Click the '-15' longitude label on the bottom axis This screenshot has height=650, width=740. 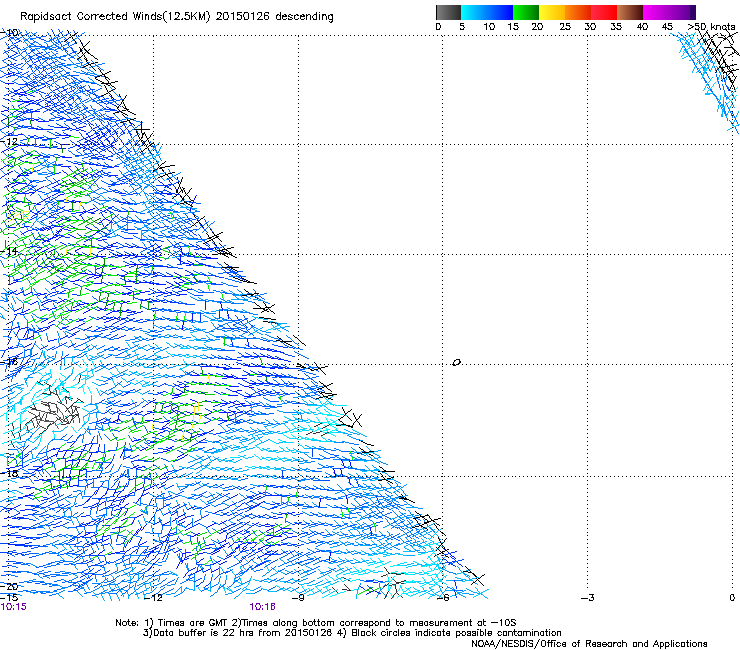pyautogui.click(x=10, y=598)
